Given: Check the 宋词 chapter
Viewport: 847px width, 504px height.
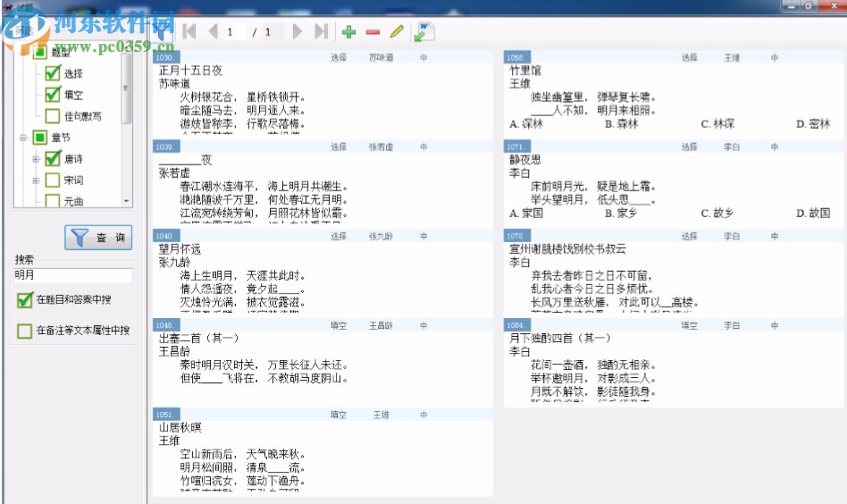Looking at the screenshot, I should (x=53, y=180).
